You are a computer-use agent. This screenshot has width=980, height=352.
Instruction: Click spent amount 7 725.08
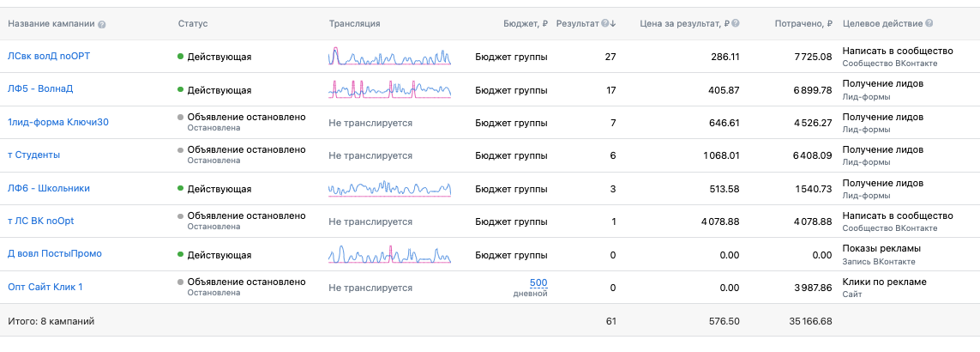813,57
